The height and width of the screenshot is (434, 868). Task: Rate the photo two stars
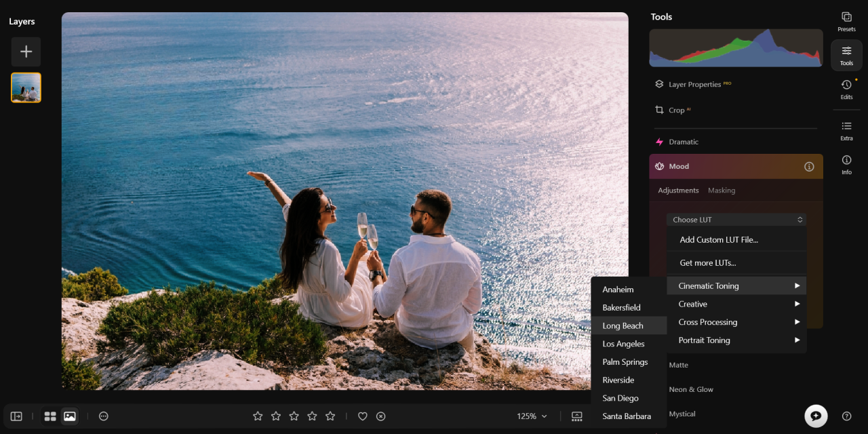[x=276, y=416]
